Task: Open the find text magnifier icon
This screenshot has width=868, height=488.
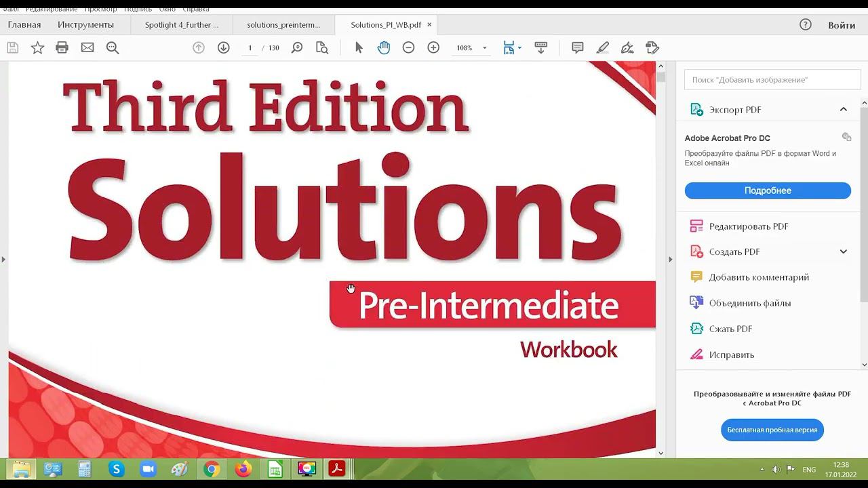Action: point(113,47)
